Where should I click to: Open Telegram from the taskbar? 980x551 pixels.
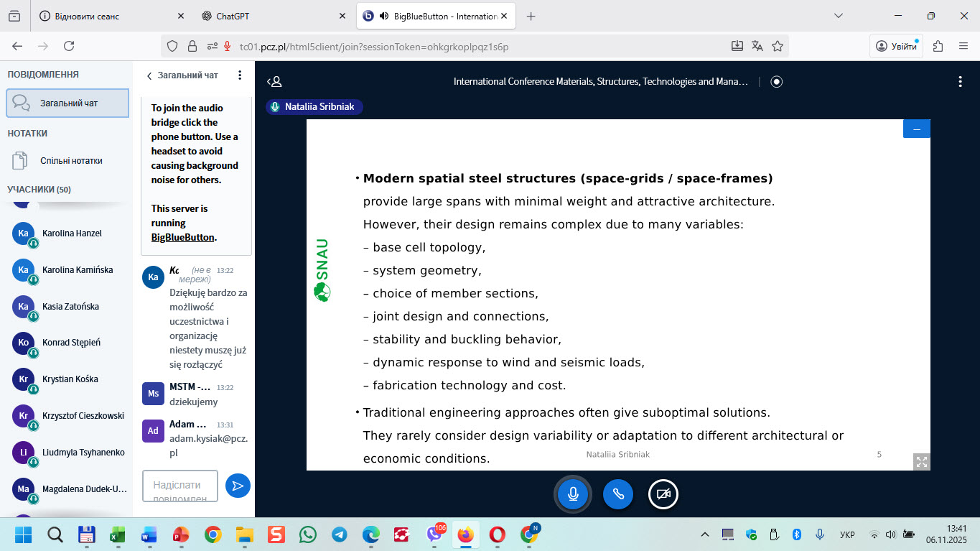pos(339,534)
